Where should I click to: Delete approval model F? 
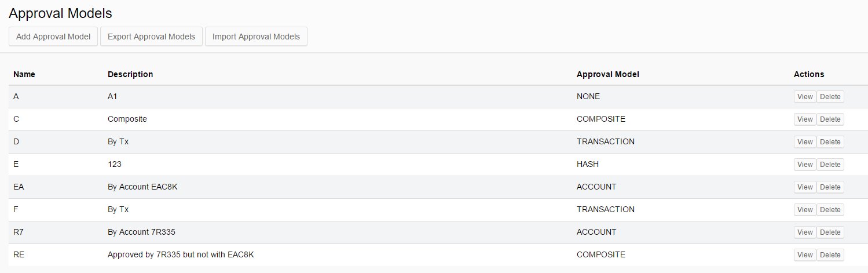click(830, 210)
